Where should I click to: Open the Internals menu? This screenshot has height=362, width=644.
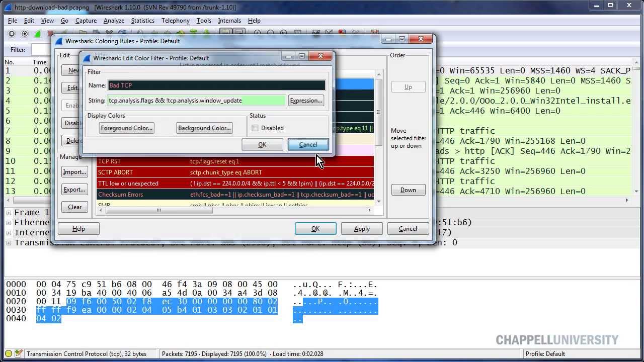pyautogui.click(x=229, y=21)
